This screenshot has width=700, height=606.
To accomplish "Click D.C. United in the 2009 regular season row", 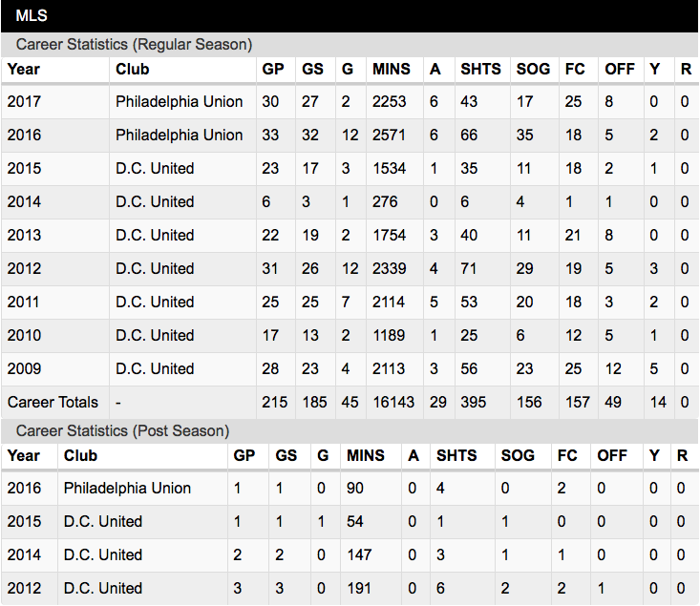I will coord(155,369).
